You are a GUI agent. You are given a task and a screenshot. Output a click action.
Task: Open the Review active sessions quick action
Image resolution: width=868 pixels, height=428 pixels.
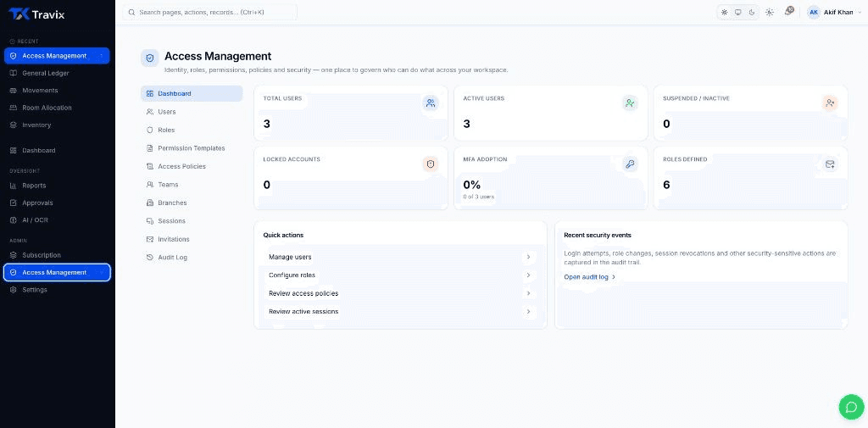pos(400,312)
